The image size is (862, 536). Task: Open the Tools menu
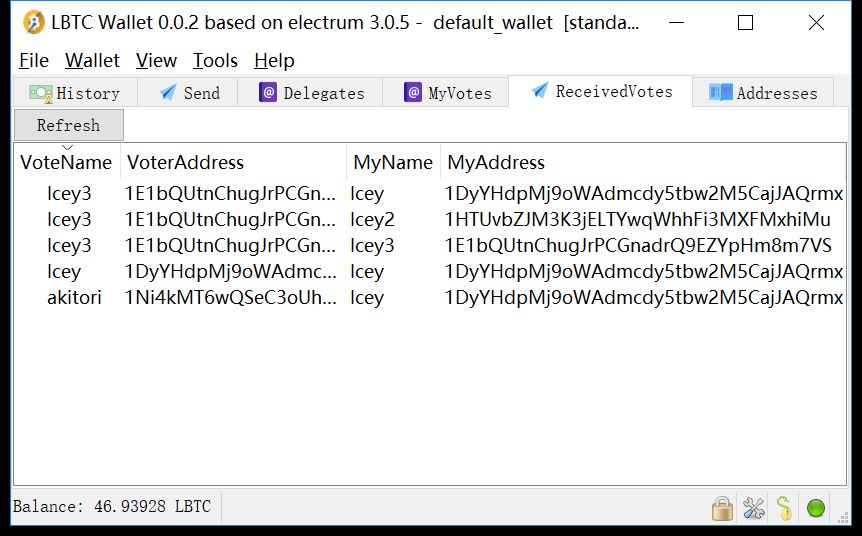pos(216,61)
